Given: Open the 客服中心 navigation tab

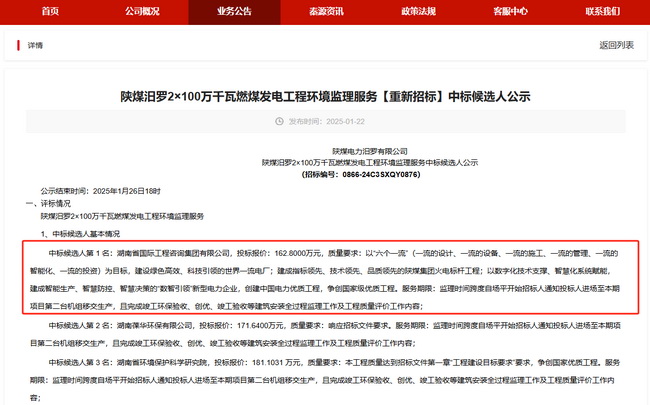Looking at the screenshot, I should point(510,11).
